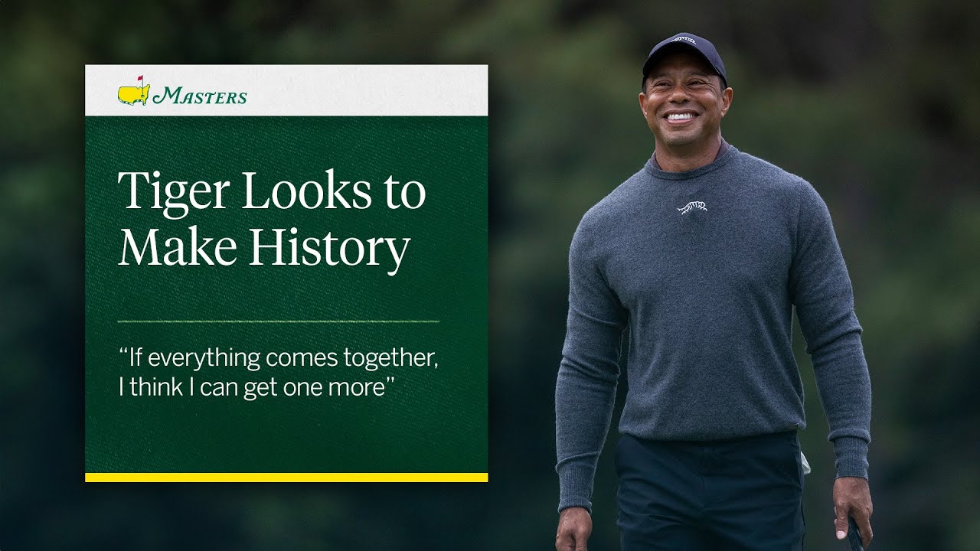Click the object held in golfer's hand
Viewport: 980px width, 551px height.
(x=855, y=534)
